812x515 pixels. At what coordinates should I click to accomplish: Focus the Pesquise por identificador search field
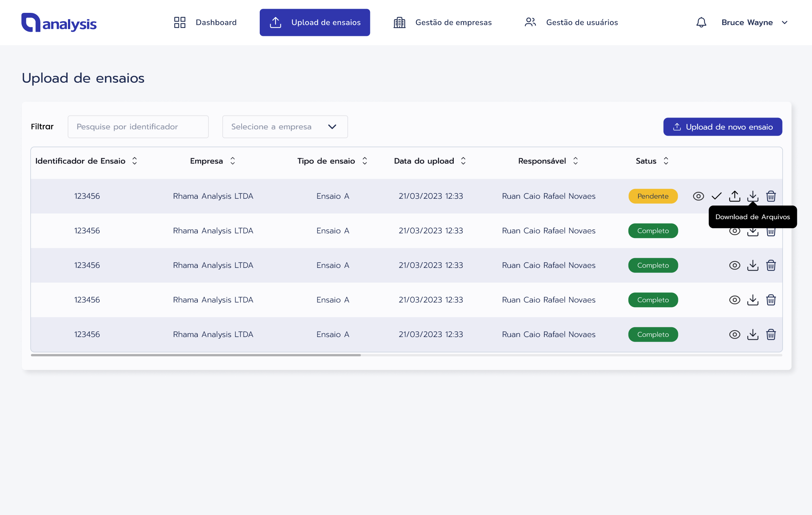click(x=138, y=127)
